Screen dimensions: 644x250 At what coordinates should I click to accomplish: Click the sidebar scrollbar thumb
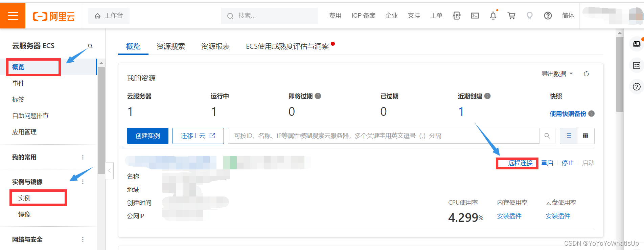click(x=101, y=120)
